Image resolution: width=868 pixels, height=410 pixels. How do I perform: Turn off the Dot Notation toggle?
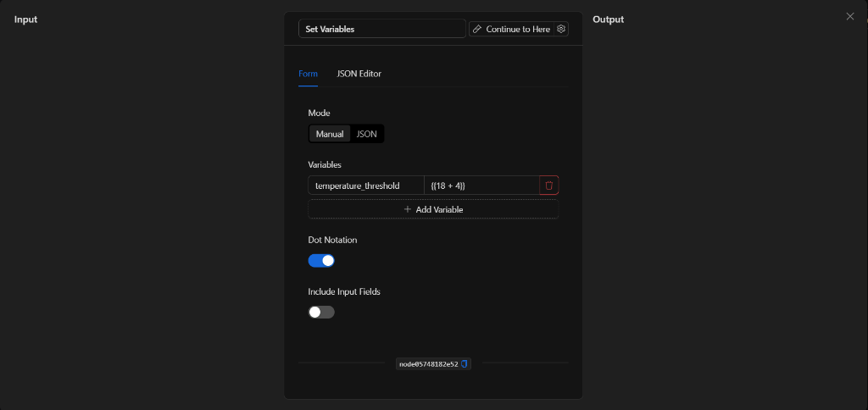point(321,261)
